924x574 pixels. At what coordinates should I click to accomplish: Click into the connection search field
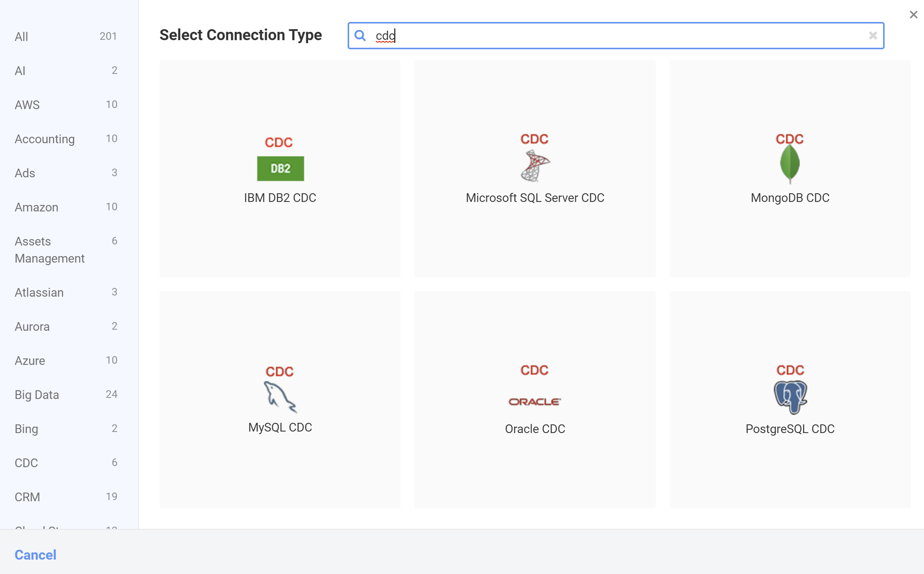(x=607, y=36)
